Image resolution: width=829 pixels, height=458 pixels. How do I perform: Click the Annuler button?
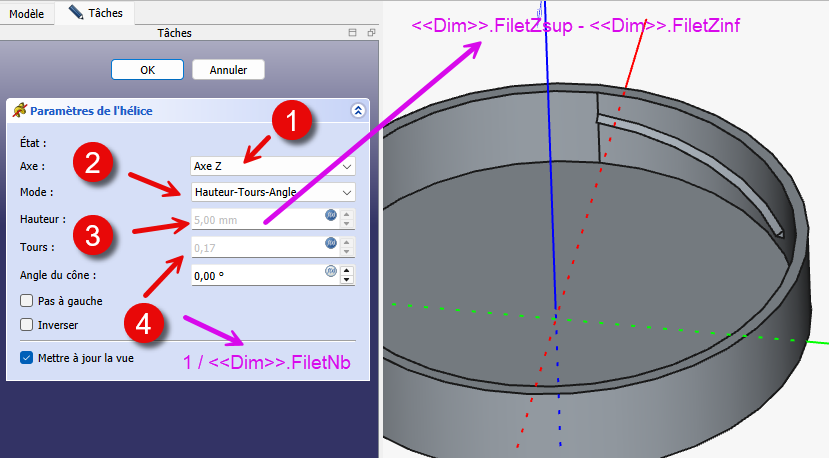coord(228,70)
